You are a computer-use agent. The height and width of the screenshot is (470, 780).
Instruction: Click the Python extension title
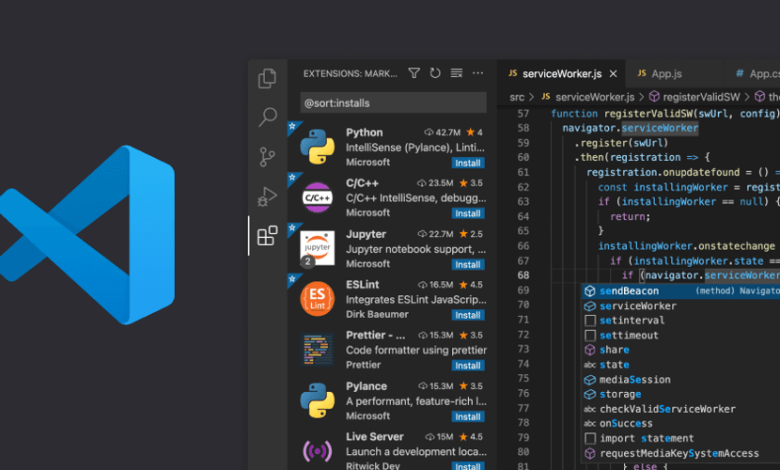pos(364,132)
